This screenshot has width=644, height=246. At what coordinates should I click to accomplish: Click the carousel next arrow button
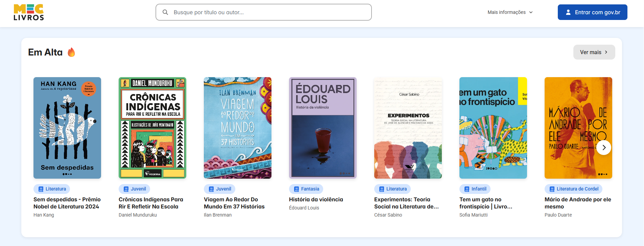point(604,148)
